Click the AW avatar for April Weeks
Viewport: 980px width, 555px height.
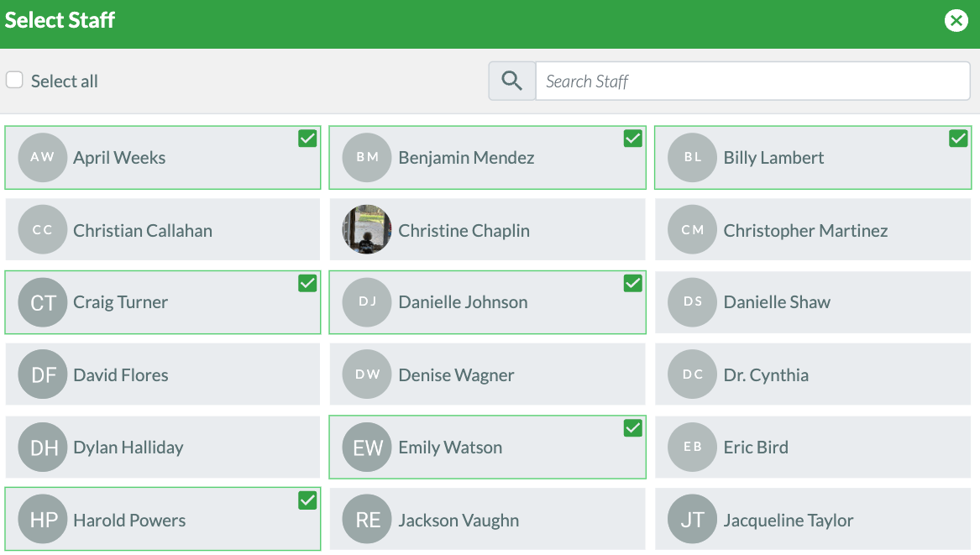click(x=43, y=158)
